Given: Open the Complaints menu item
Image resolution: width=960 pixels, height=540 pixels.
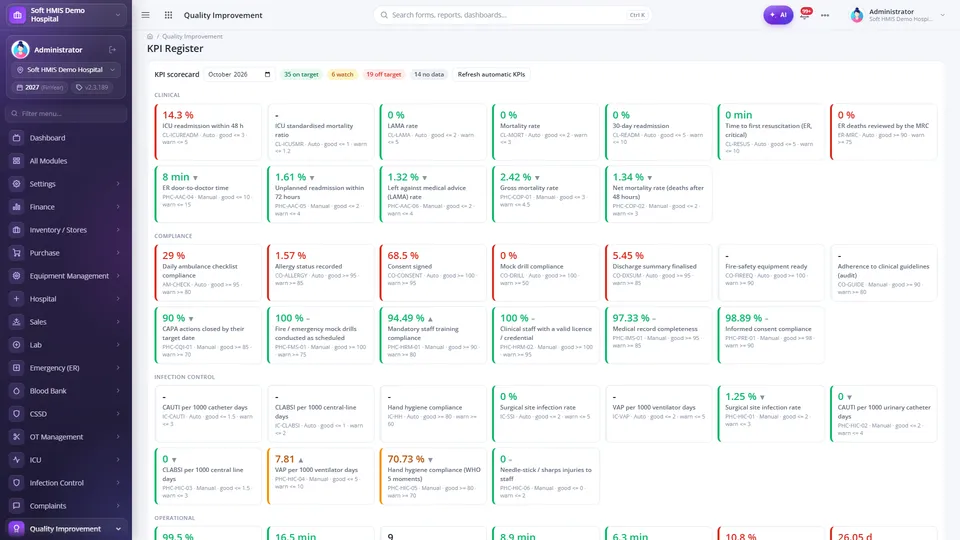Looking at the screenshot, I should pyautogui.click(x=66, y=506).
